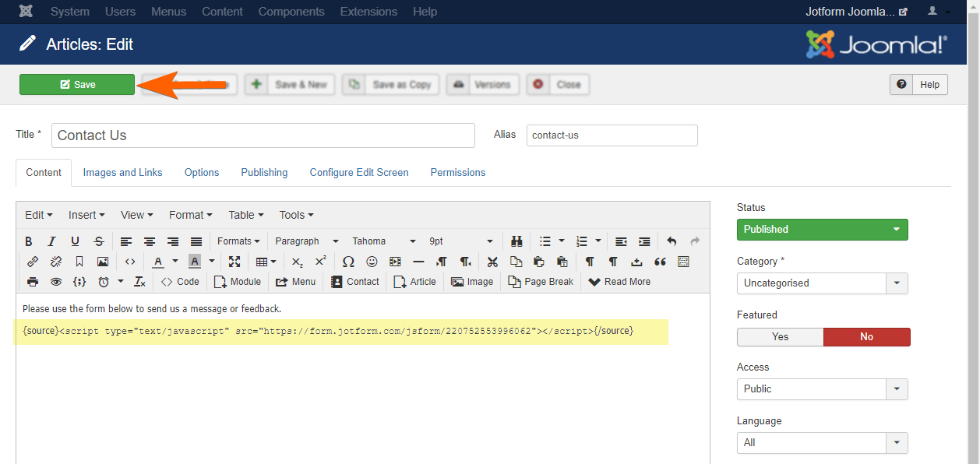Screen dimensions: 980x464
Task: Insert a special character with the omega icon
Action: click(348, 262)
